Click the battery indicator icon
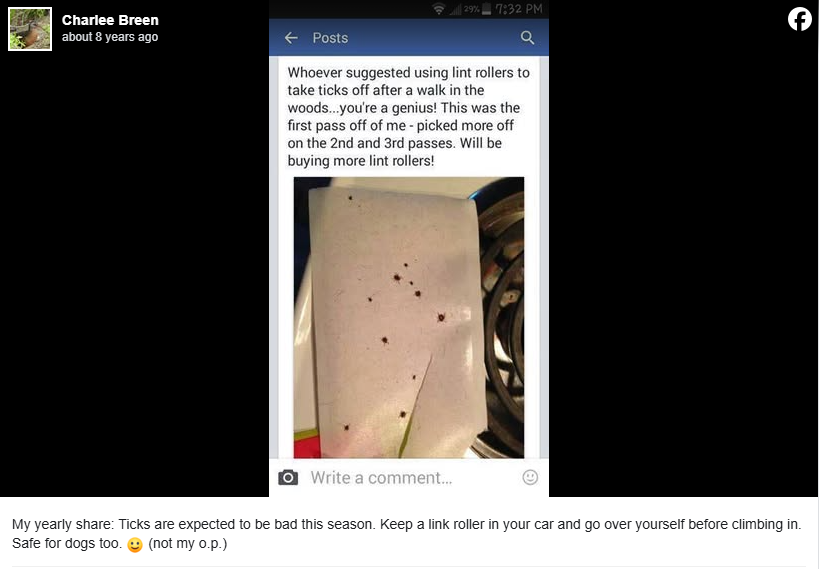The height and width of the screenshot is (569, 819). coord(486,9)
